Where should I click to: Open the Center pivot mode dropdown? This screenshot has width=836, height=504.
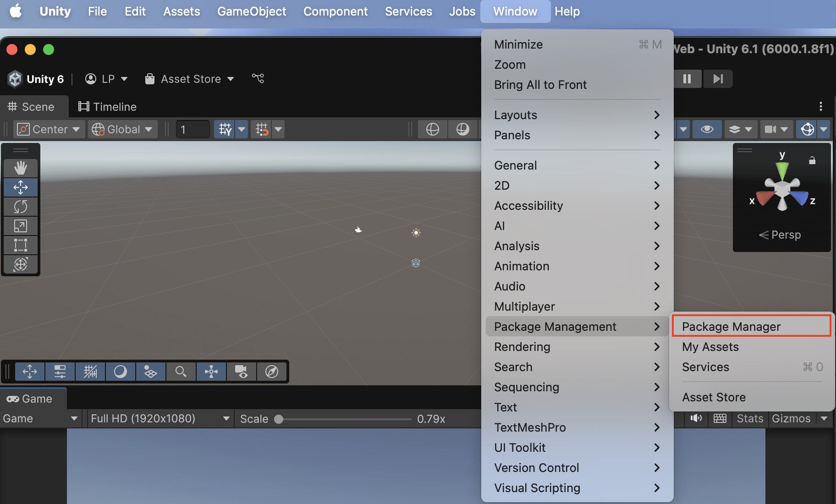click(49, 130)
